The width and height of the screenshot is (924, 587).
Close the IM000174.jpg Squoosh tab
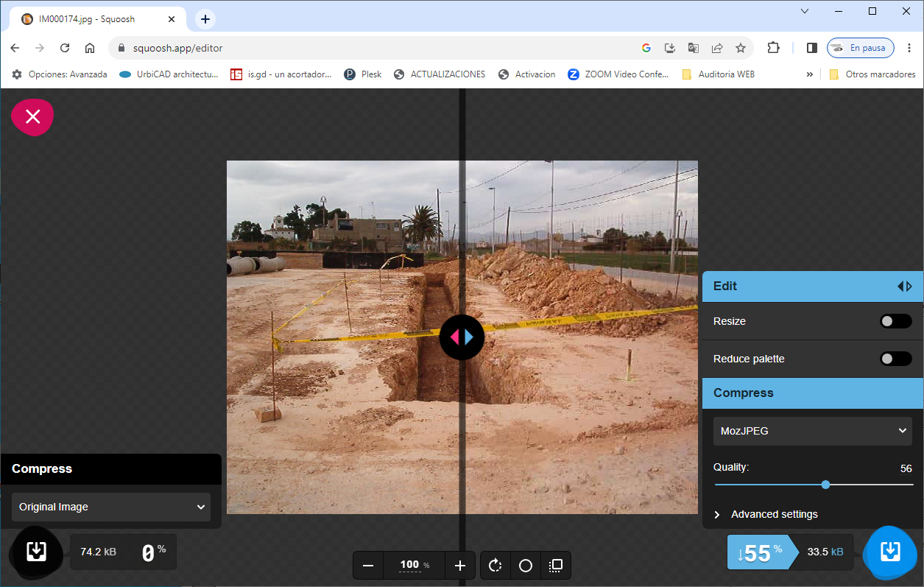pyautogui.click(x=170, y=19)
